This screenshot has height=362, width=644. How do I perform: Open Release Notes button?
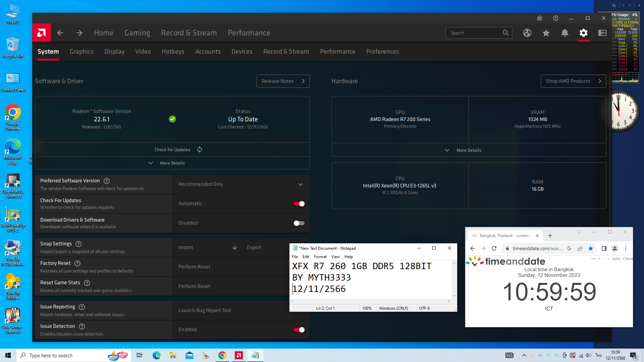pos(283,81)
